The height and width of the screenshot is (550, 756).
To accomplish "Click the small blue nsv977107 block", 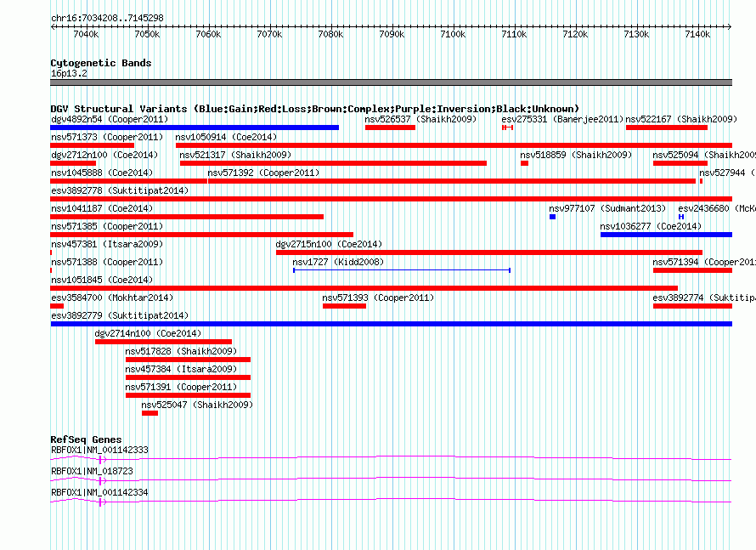I will (x=552, y=217).
